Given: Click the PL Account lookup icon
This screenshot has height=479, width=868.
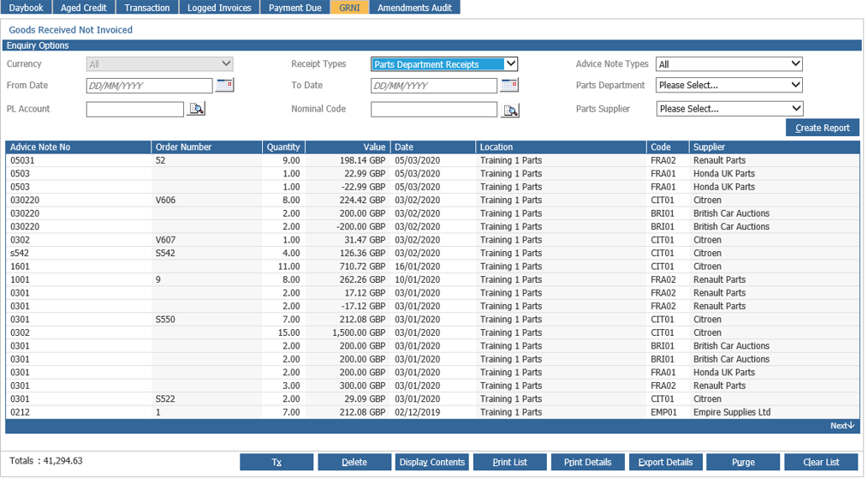Looking at the screenshot, I should pos(196,109).
